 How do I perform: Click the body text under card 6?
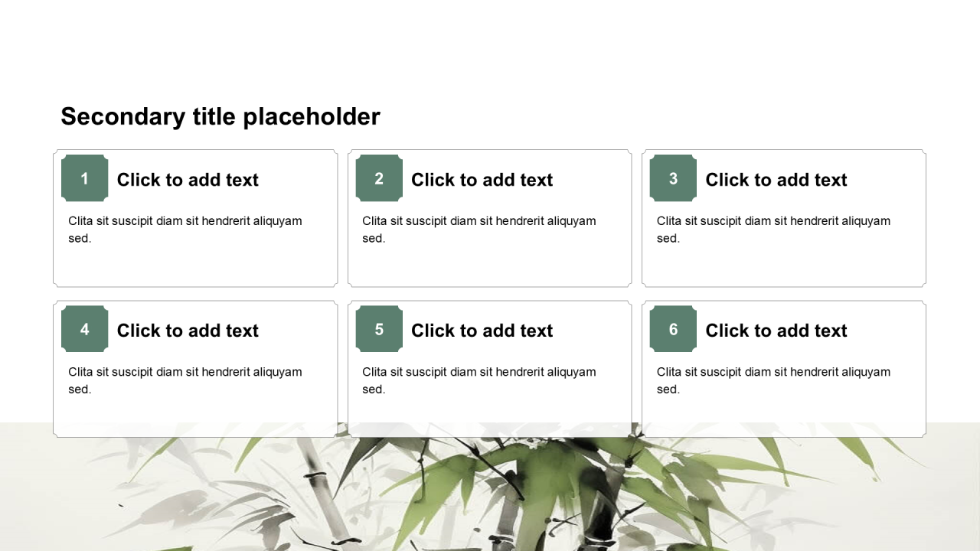click(x=773, y=380)
